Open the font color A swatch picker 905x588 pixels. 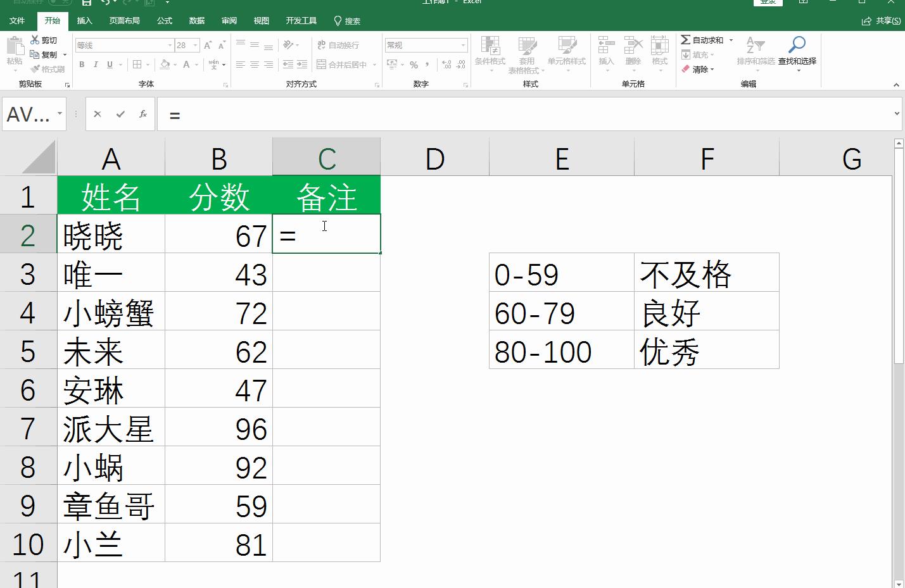(x=187, y=64)
